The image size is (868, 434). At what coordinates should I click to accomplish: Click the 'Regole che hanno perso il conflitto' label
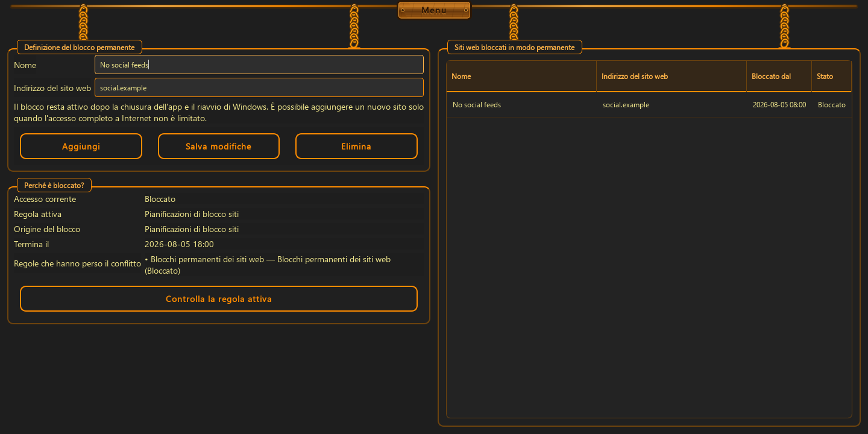pyautogui.click(x=77, y=263)
